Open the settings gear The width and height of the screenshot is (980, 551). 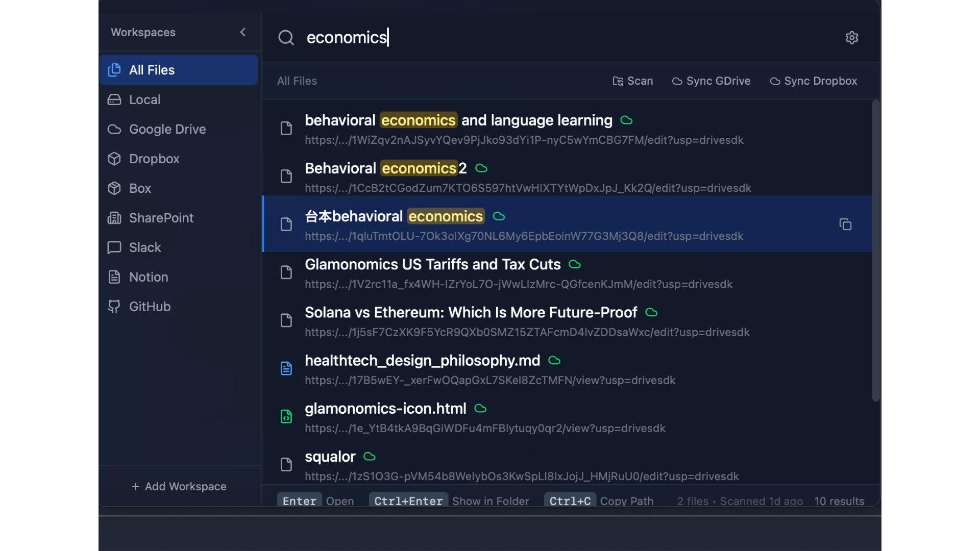click(x=852, y=37)
